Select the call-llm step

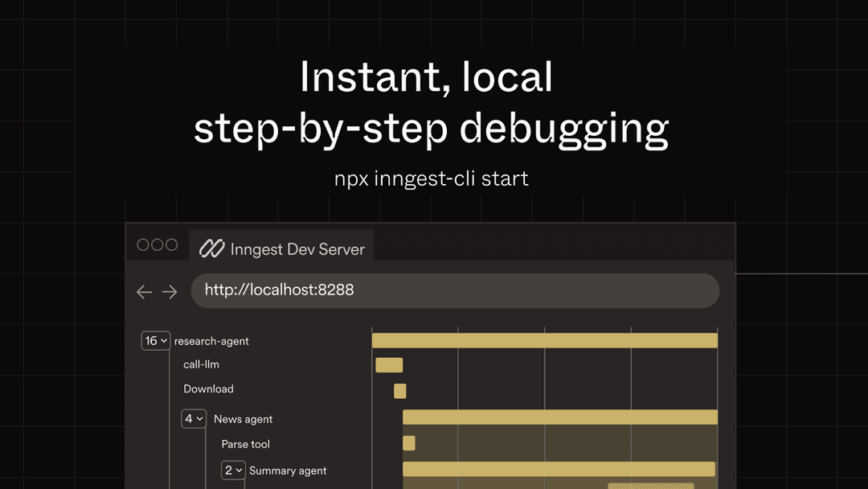click(x=201, y=364)
